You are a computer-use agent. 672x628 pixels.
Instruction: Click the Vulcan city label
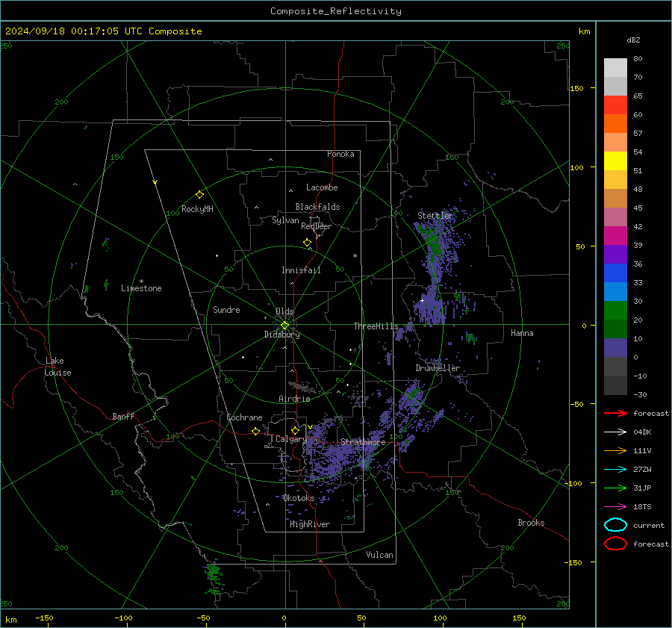(380, 555)
